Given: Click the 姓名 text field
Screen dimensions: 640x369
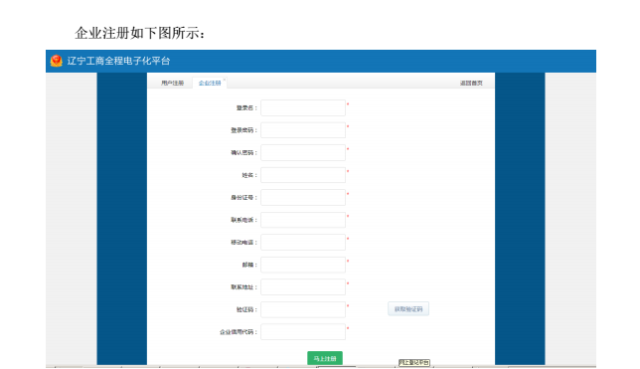Looking at the screenshot, I should pos(303,175).
